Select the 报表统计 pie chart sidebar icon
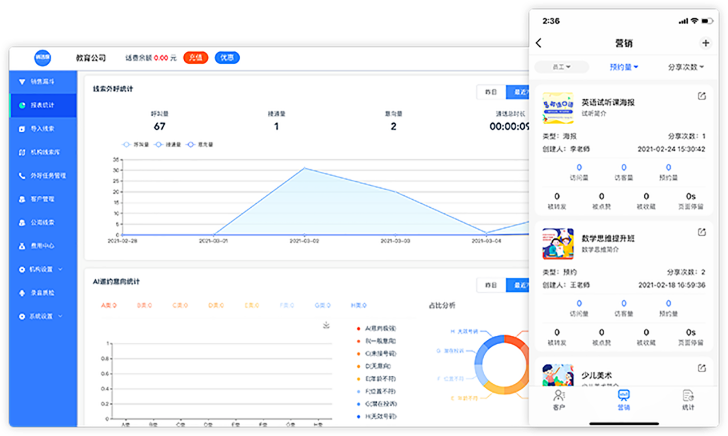The height and width of the screenshot is (436, 728). [x=22, y=105]
